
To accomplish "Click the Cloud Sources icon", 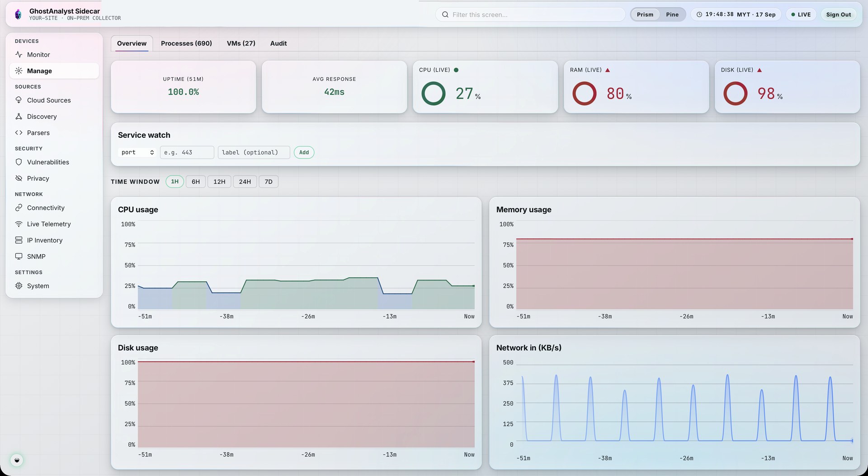I will pyautogui.click(x=19, y=100).
